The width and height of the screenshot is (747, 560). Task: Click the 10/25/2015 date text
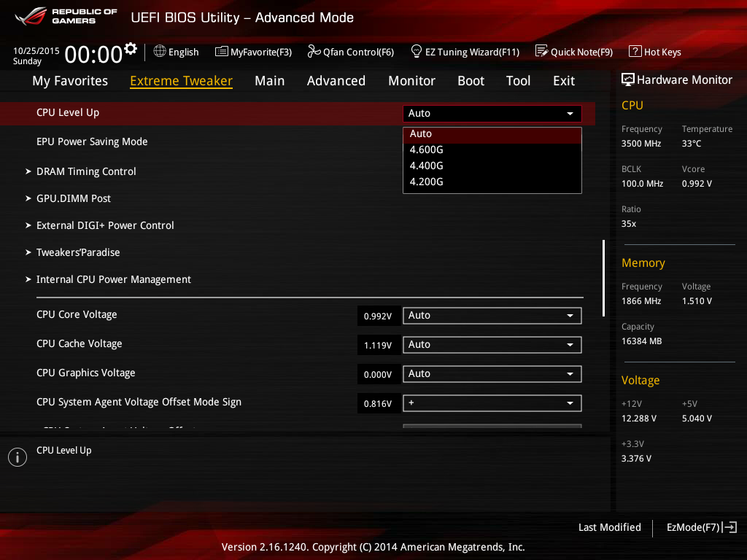(36, 50)
